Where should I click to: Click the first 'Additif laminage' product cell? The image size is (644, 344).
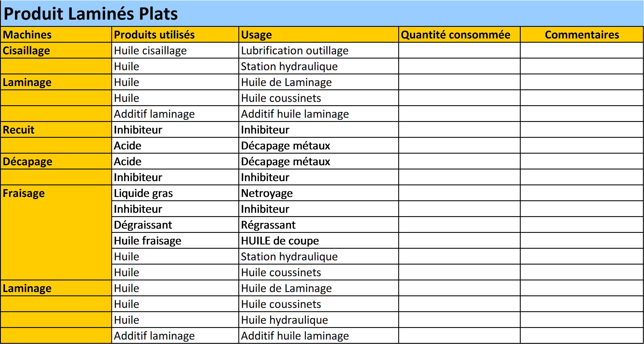tap(154, 114)
